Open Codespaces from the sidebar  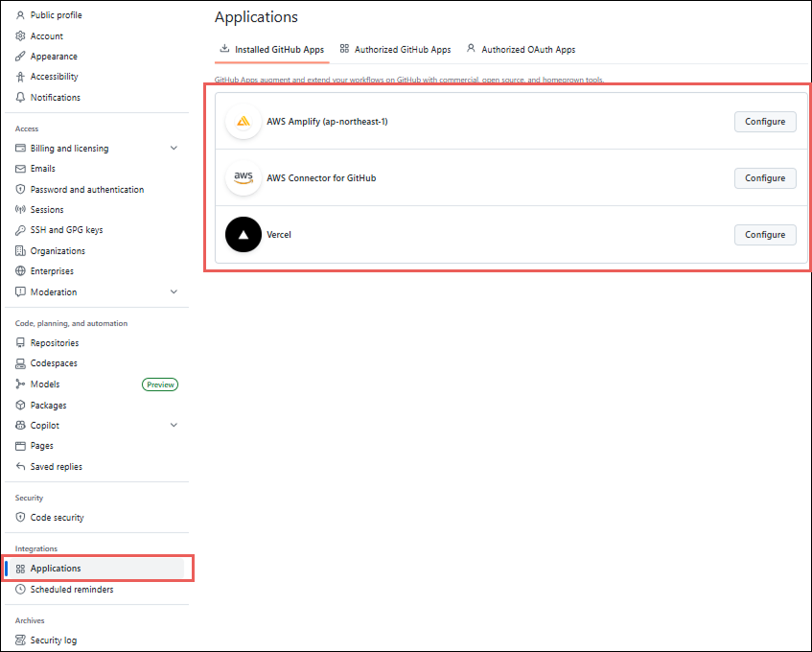point(54,363)
